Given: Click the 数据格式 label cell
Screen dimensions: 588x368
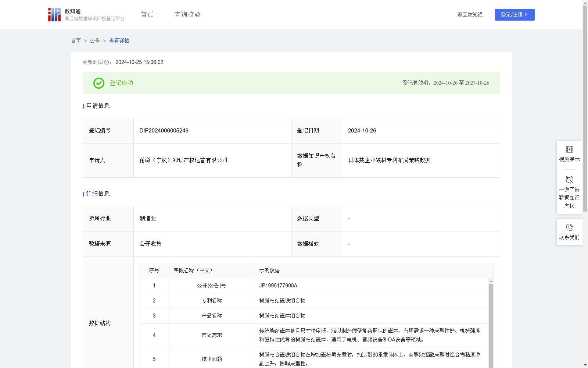Looking at the screenshot, I should (316, 244).
